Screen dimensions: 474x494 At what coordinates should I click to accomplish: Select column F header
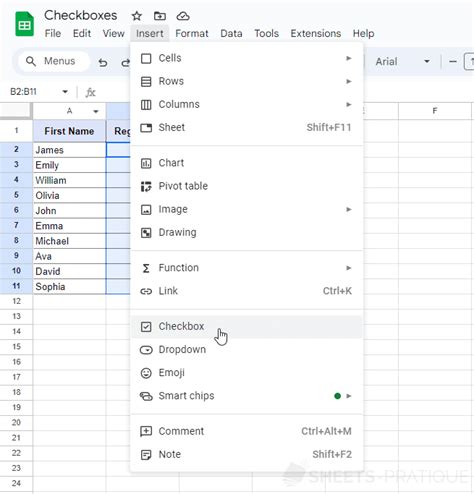point(435,111)
